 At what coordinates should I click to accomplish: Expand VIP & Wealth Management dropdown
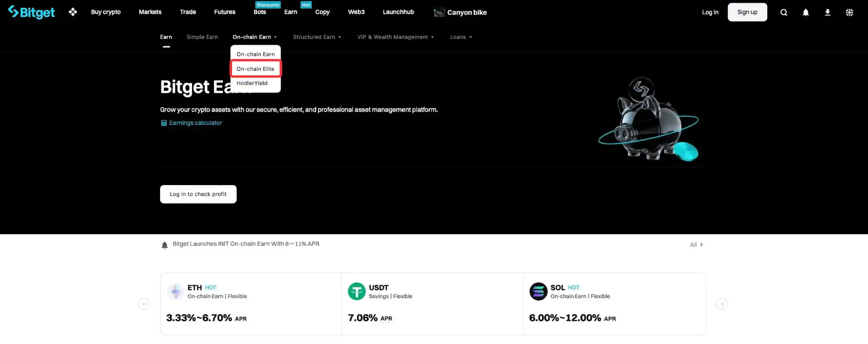(x=395, y=37)
